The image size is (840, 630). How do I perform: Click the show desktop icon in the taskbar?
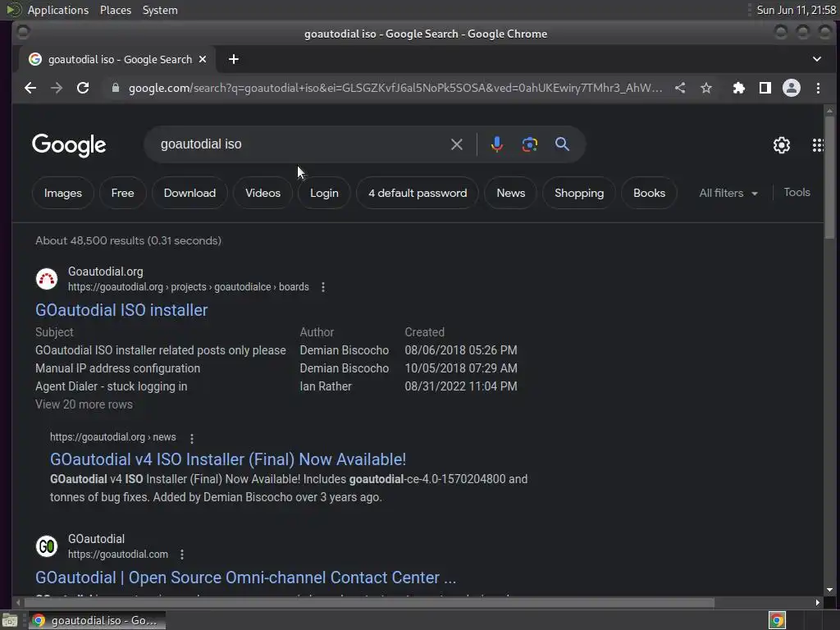coord(10,620)
